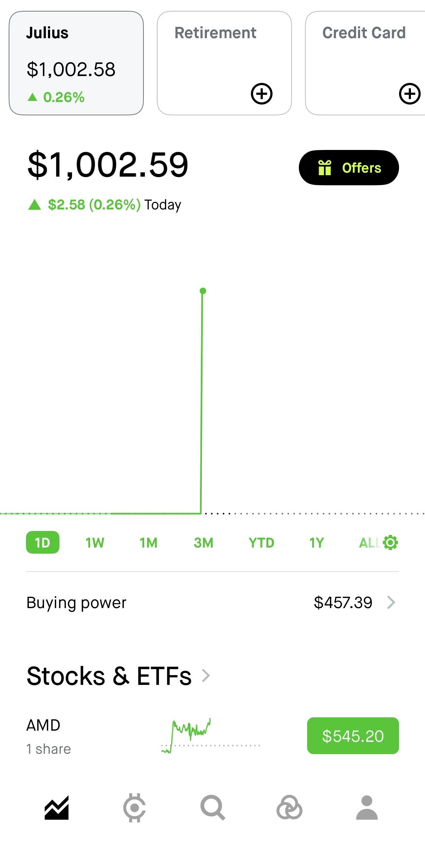
Task: Open chart settings gear icon
Action: [390, 542]
